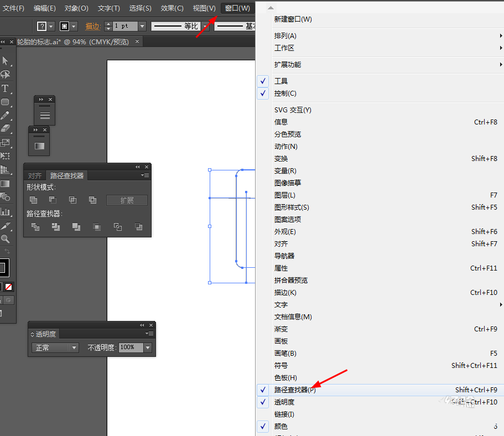The width and height of the screenshot is (504, 436).
Task: Open the stroke color dropdown arrow
Action: coord(74,27)
